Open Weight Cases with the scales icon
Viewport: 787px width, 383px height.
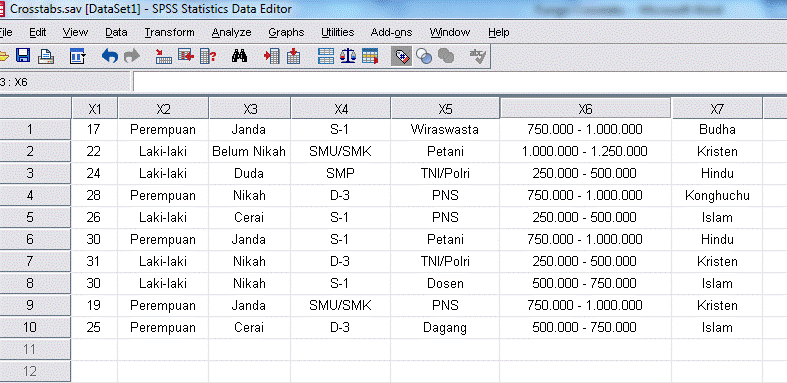point(348,56)
